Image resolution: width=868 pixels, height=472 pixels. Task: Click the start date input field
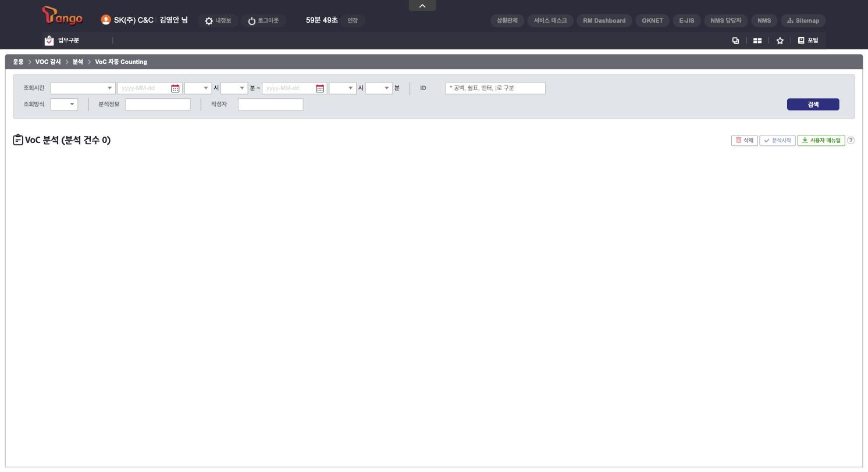[144, 88]
